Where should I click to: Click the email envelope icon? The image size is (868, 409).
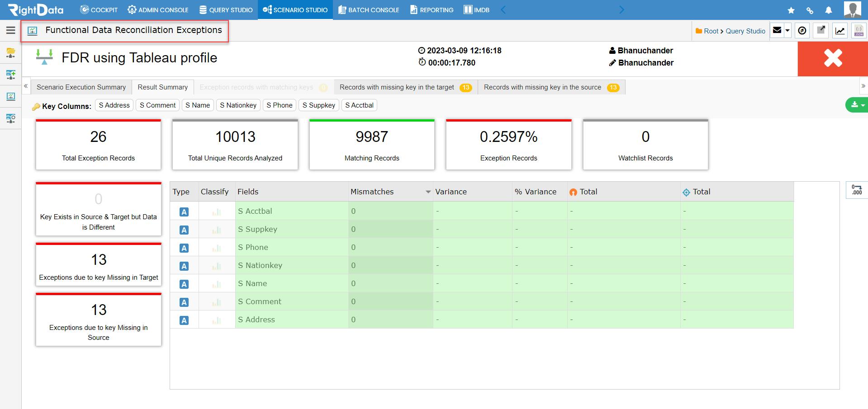point(777,30)
